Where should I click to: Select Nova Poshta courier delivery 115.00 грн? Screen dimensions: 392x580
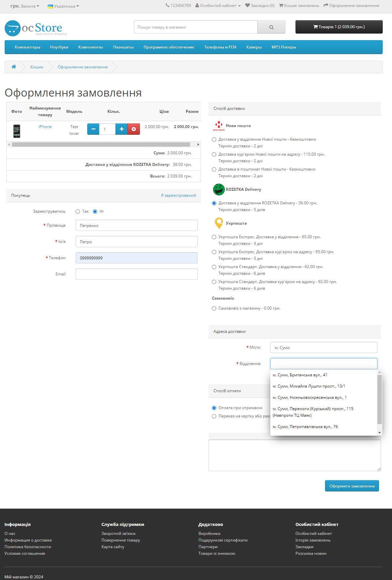click(214, 154)
